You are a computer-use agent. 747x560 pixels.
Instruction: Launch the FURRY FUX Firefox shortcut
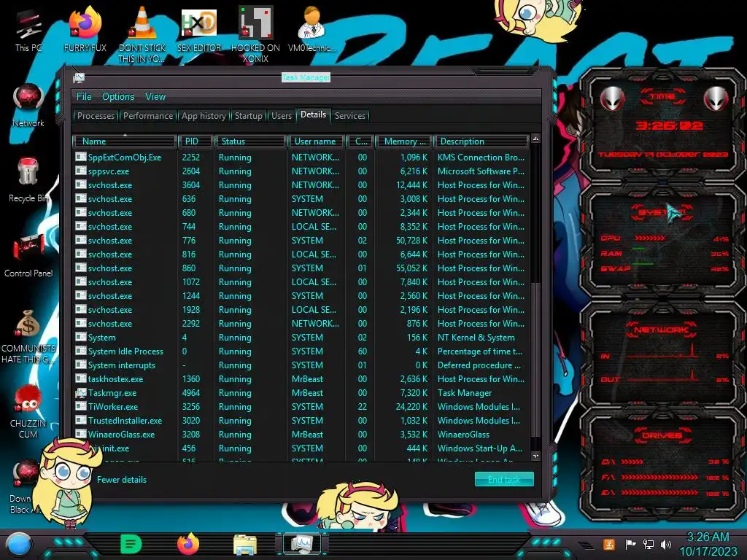tap(85, 29)
